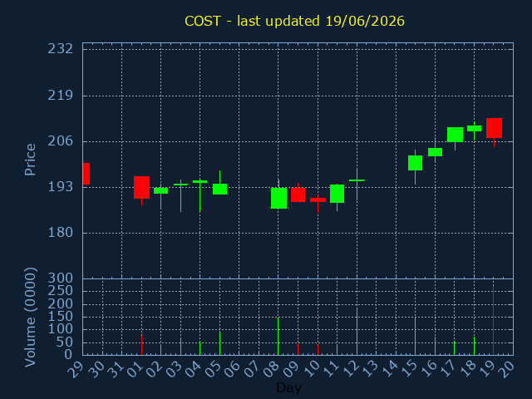Click the green volume bar for day 12
532x399 pixels.
pos(357,331)
